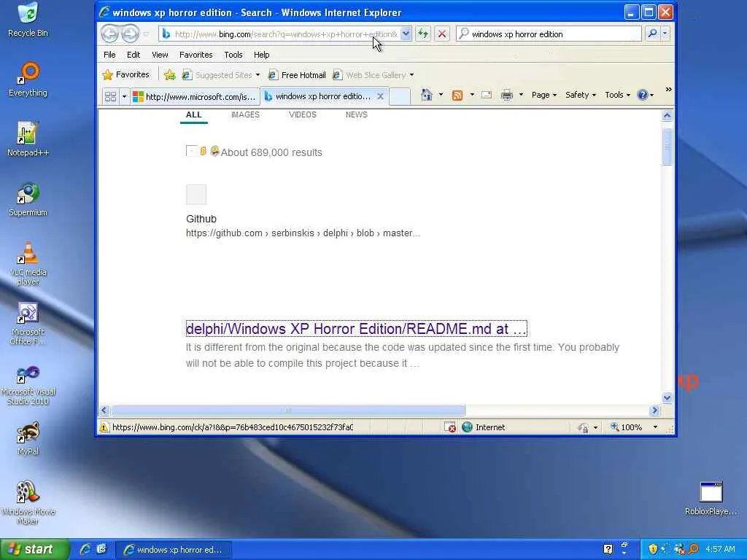Open the zoom level 100% dropdown arrow
747x560 pixels.
pos(655,427)
